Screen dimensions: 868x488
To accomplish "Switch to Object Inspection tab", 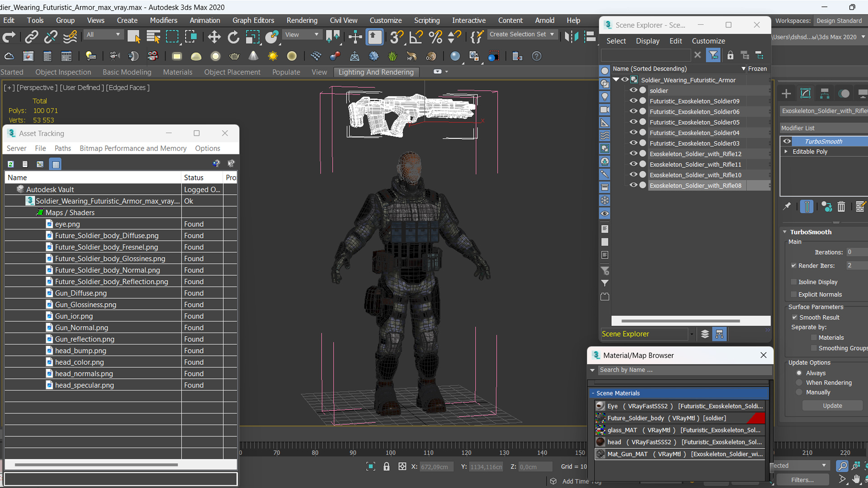I will [x=63, y=72].
